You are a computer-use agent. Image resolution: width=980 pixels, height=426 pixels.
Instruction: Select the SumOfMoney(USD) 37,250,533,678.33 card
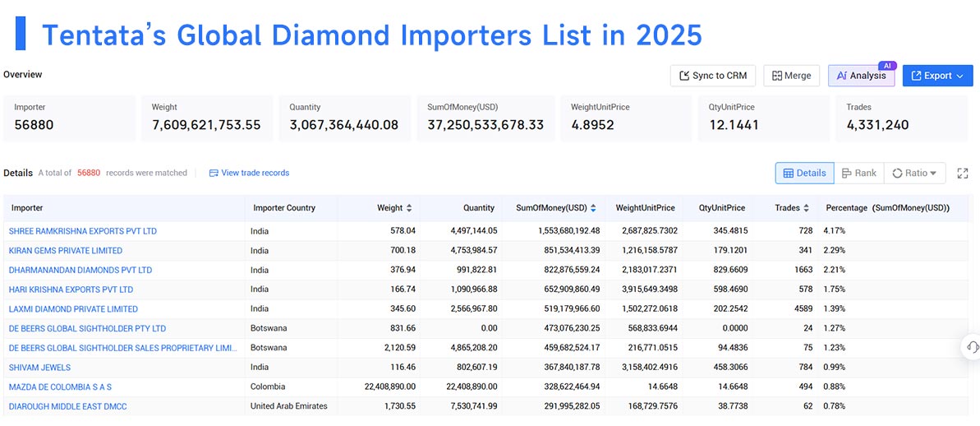[485, 118]
